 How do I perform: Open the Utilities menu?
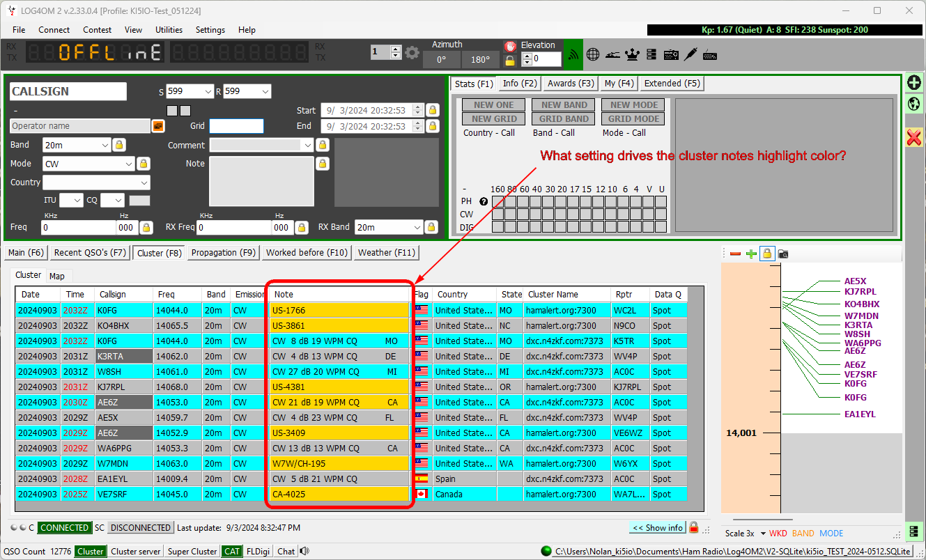click(169, 30)
